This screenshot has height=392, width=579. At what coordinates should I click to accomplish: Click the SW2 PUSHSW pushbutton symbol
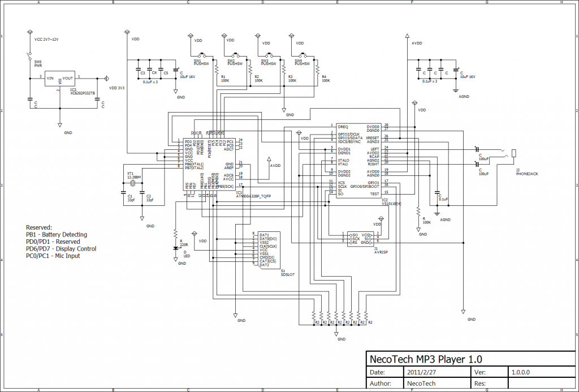(x=236, y=56)
